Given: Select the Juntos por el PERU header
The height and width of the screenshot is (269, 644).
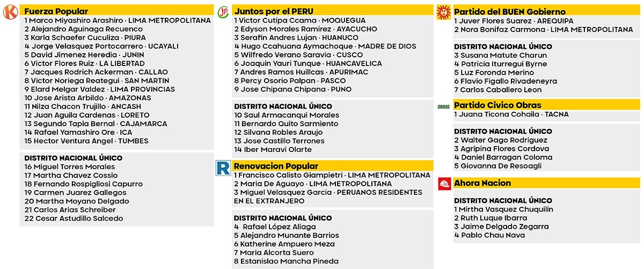Looking at the screenshot, I should coord(274,11).
